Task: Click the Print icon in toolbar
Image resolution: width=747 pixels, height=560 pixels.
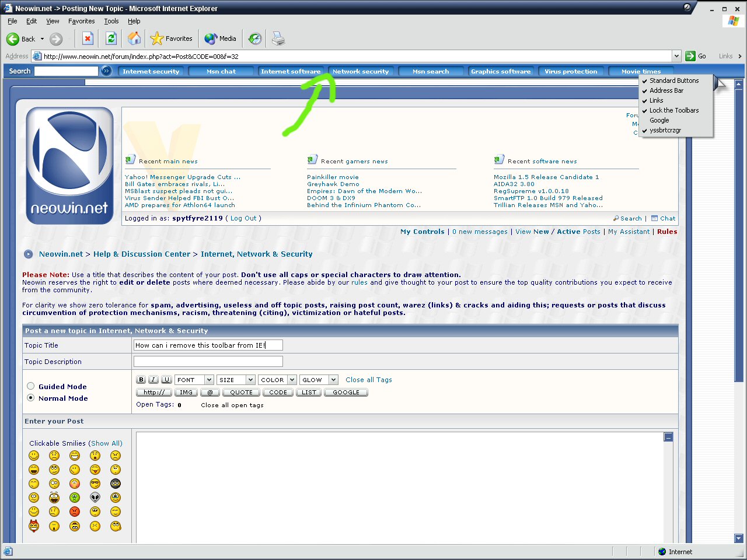Action: 278,39
